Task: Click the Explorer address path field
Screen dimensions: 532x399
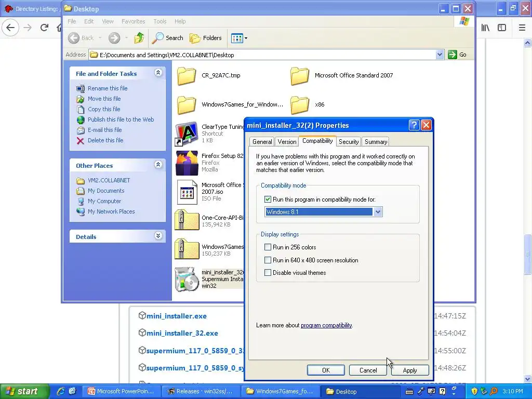Action: 263,55
